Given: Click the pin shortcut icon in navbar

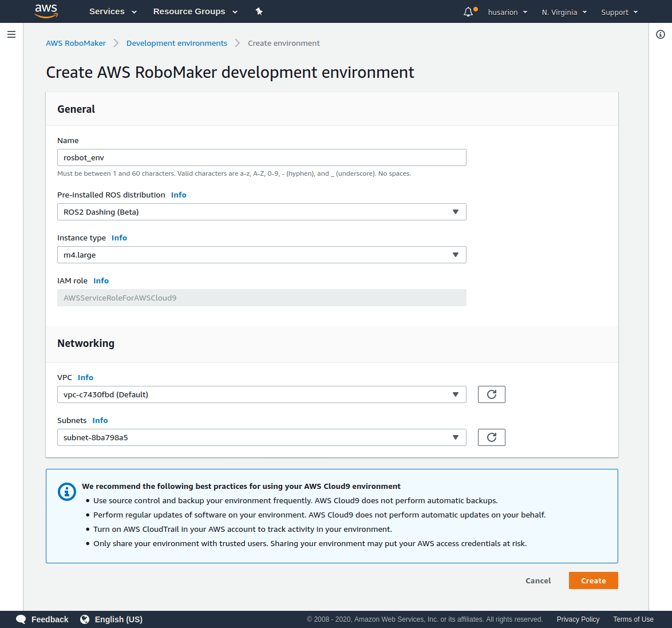Looking at the screenshot, I should tap(259, 11).
